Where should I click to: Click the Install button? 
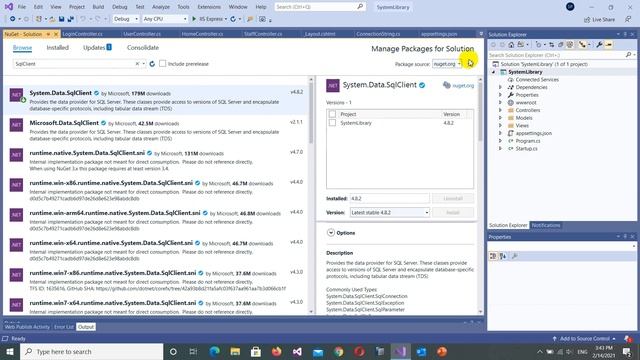click(453, 213)
